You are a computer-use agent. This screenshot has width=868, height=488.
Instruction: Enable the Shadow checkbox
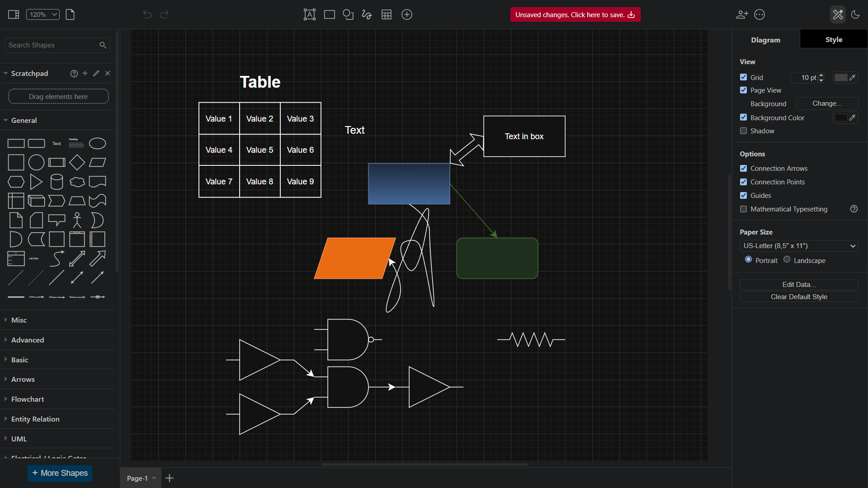pyautogui.click(x=744, y=131)
